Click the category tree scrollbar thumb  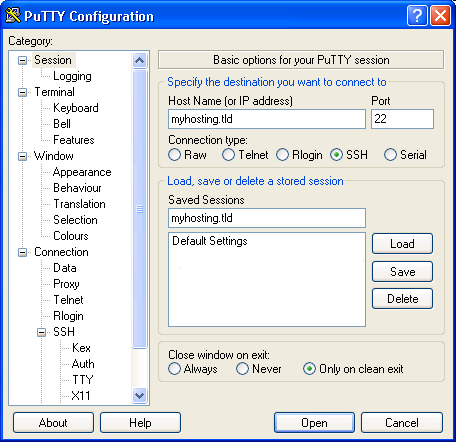tap(139, 209)
